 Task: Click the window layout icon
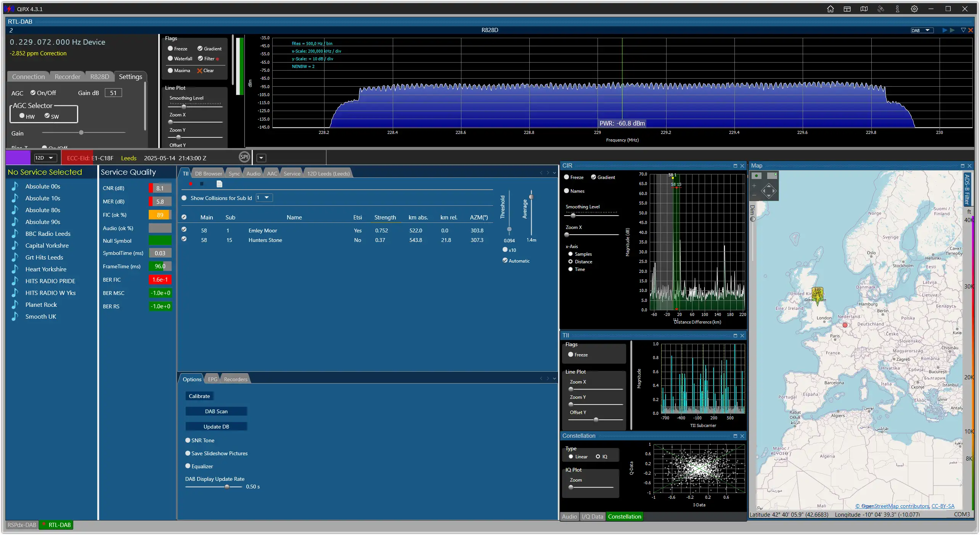point(847,9)
